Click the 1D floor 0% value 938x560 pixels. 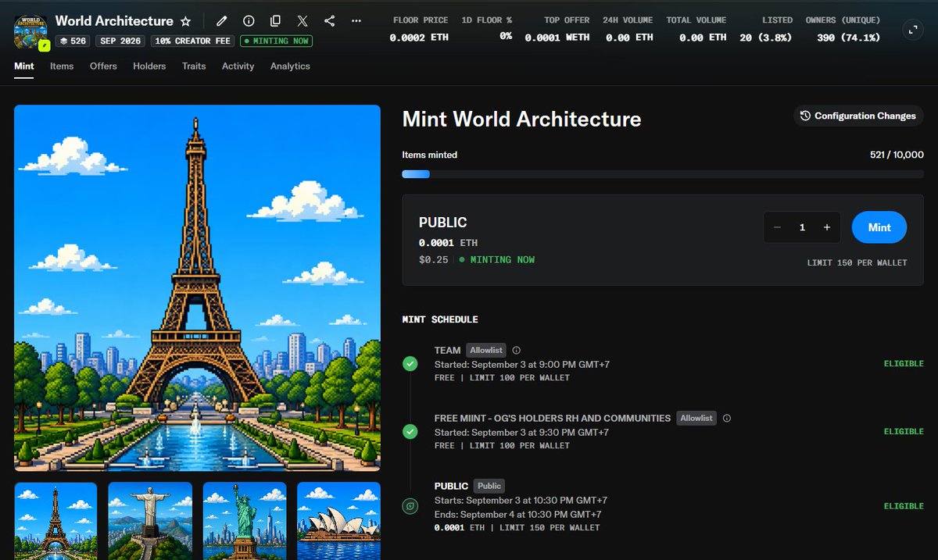click(x=506, y=36)
